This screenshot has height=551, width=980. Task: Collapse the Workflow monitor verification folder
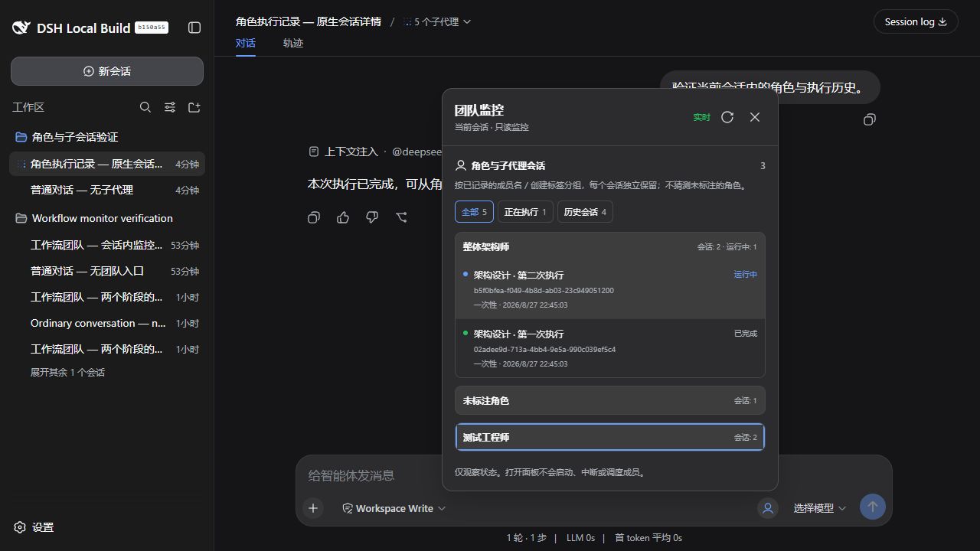coord(107,218)
